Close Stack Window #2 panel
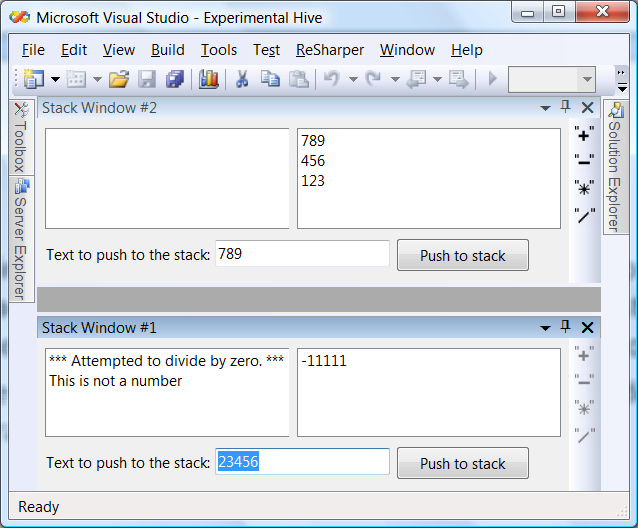This screenshot has width=638, height=528. tap(587, 108)
